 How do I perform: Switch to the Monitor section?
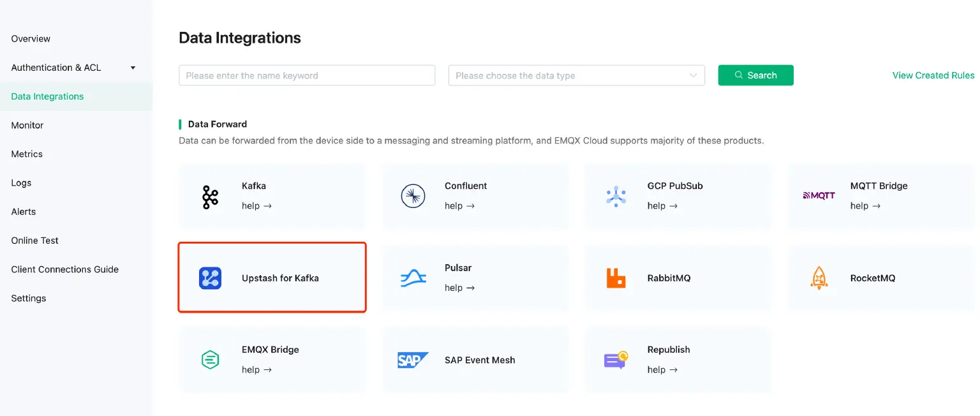click(27, 125)
